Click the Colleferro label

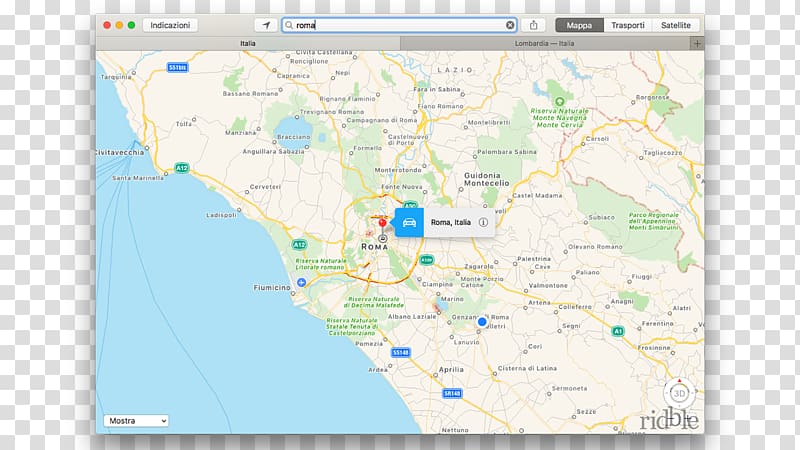click(x=575, y=307)
